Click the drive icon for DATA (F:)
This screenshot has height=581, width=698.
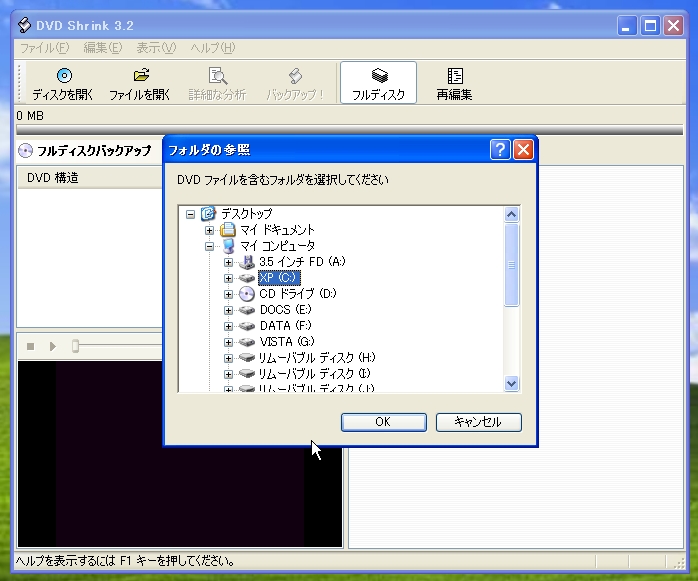tap(247, 326)
